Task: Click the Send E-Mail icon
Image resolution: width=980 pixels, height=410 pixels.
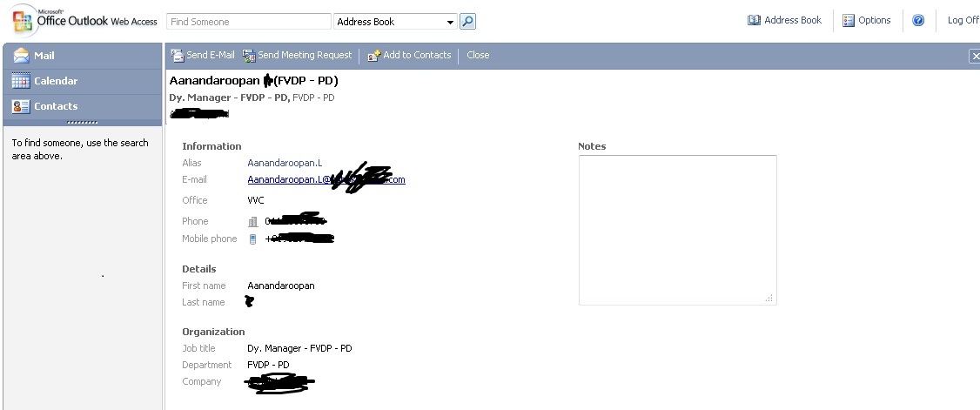Action: (x=178, y=55)
